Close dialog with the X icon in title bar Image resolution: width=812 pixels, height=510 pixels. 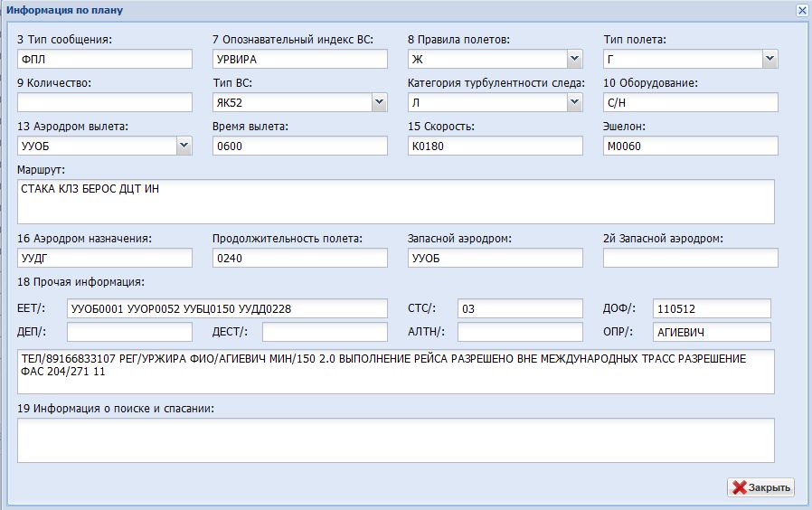(x=801, y=11)
